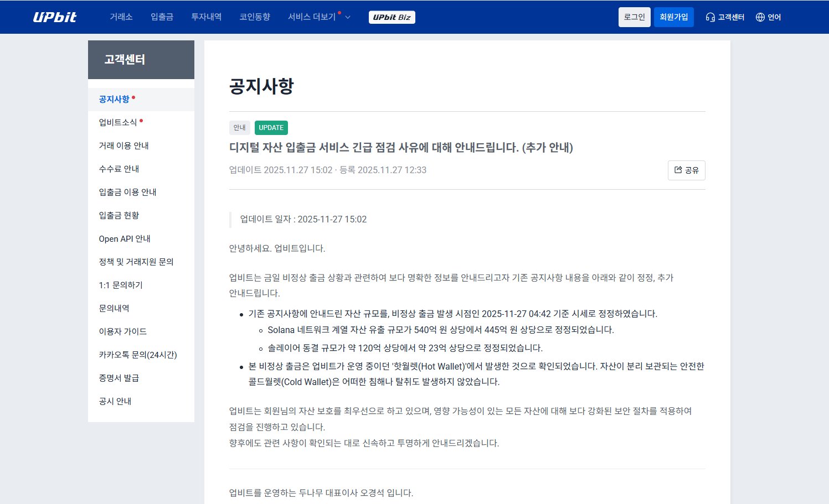Expand the 서비스 더보기 dropdown chevron
The width and height of the screenshot is (829, 504).
348,17
